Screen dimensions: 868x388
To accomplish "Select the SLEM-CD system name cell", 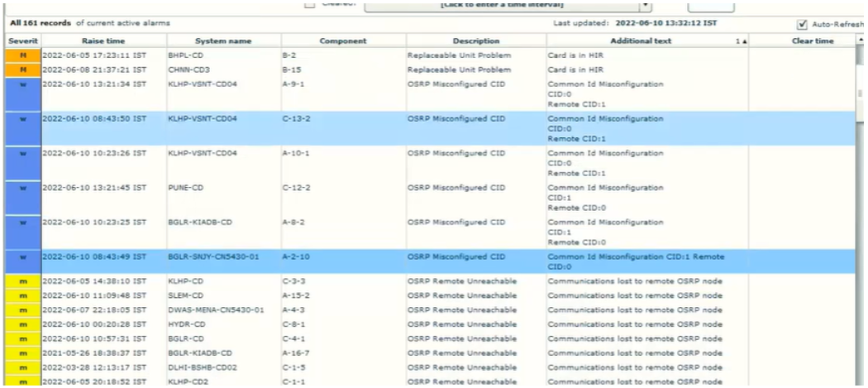I will [x=224, y=295].
